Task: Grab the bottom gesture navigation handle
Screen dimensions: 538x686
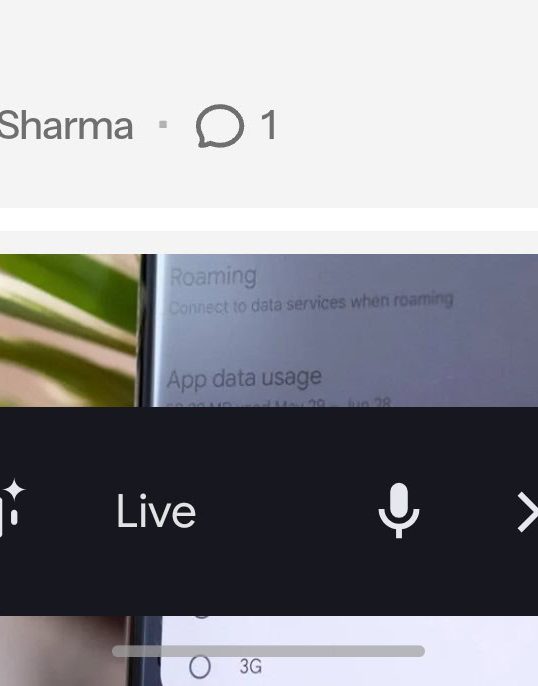Action: coord(268,651)
